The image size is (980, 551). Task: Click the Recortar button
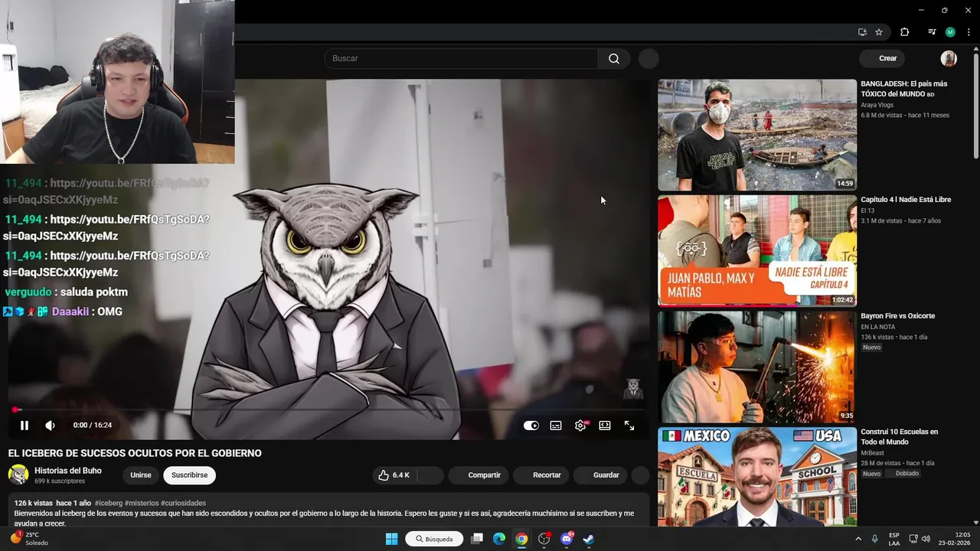tap(543, 475)
